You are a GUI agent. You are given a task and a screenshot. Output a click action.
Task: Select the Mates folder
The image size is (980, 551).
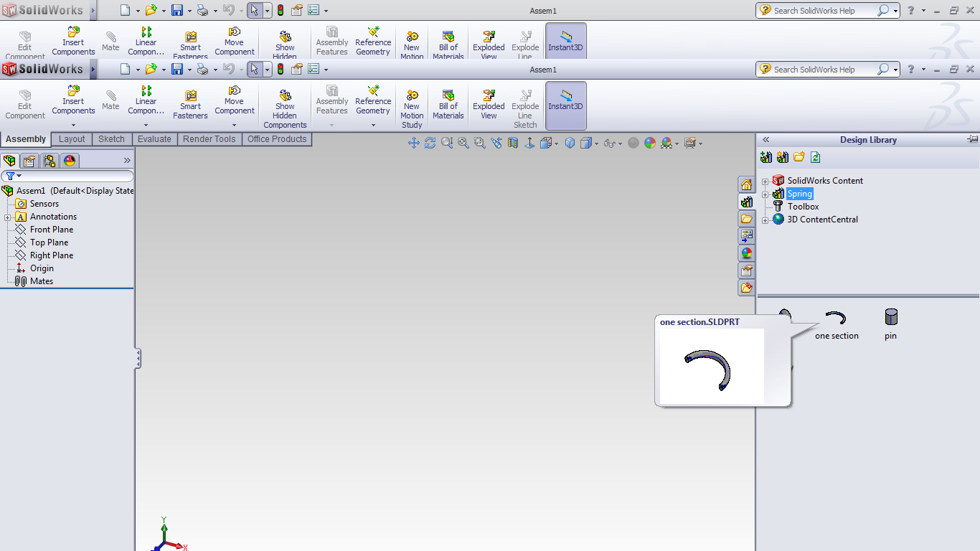[x=41, y=281]
